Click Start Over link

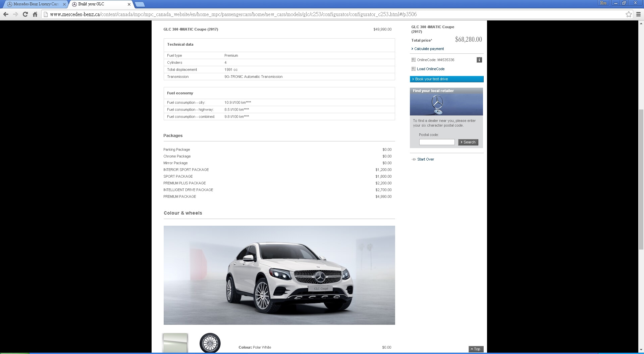(x=425, y=159)
